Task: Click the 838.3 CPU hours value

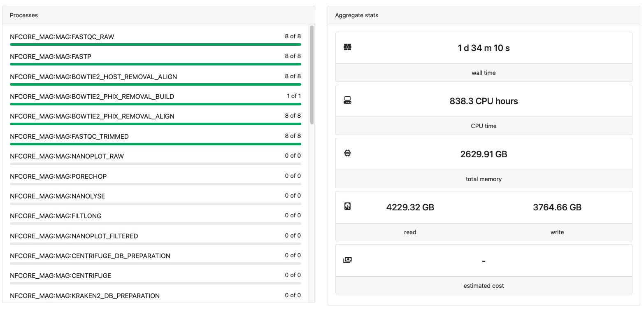Action: coord(484,101)
